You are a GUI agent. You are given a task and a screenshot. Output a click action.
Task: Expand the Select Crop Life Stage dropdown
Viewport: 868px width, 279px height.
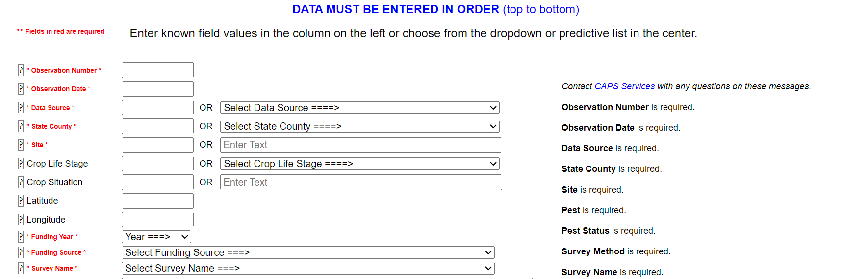[x=359, y=164]
